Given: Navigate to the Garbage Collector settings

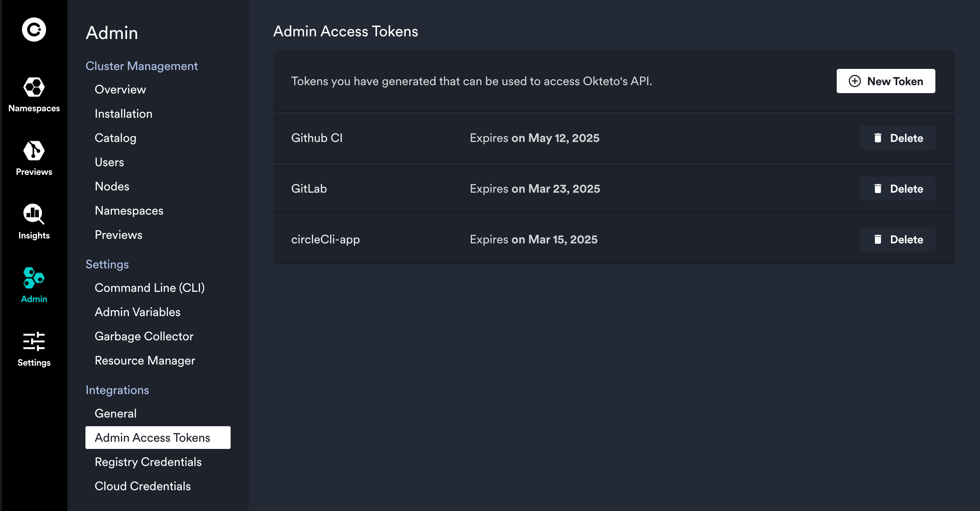Looking at the screenshot, I should 144,336.
